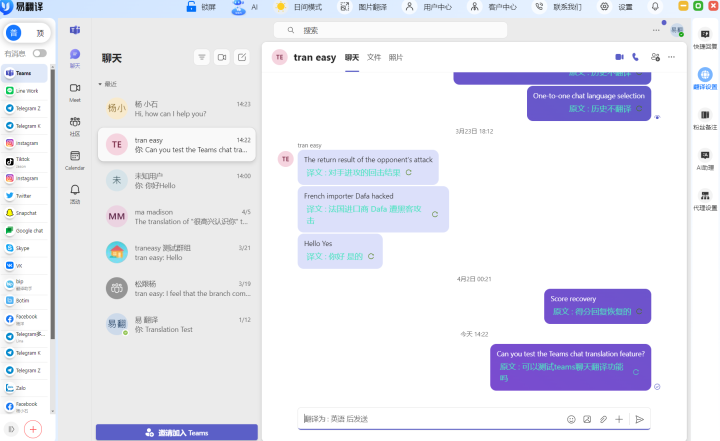Select Snapchat in the app sidebar
The height and width of the screenshot is (441, 720).
[x=25, y=213]
